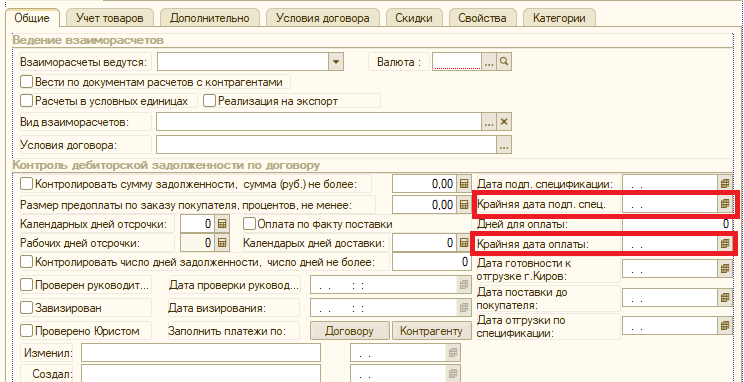
Task: Open currency search magnifier icon
Action: point(504,62)
